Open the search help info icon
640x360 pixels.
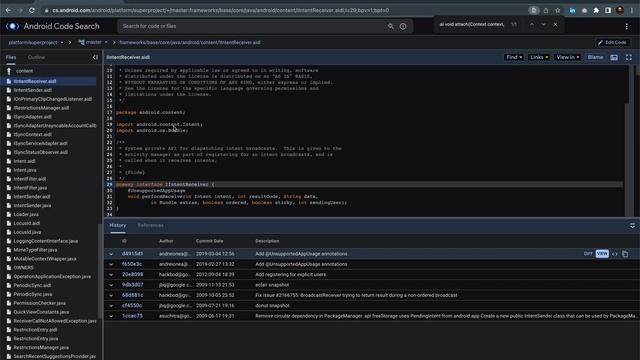403,26
